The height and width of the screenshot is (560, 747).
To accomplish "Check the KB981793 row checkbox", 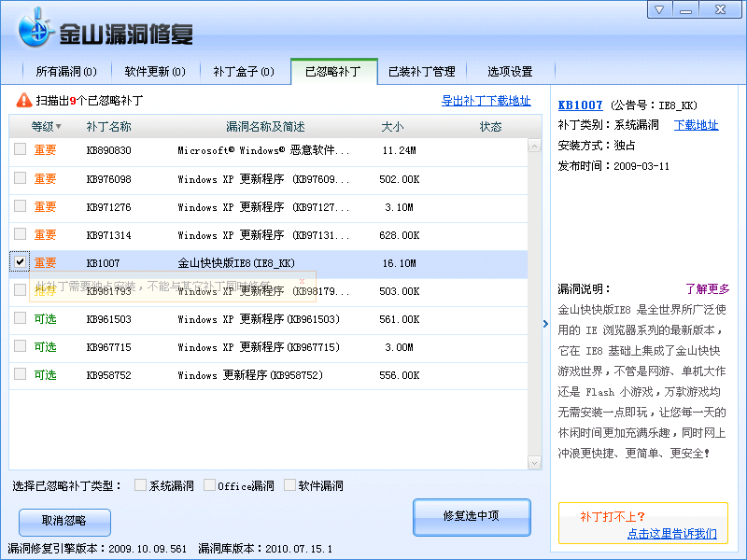I will coord(20,289).
